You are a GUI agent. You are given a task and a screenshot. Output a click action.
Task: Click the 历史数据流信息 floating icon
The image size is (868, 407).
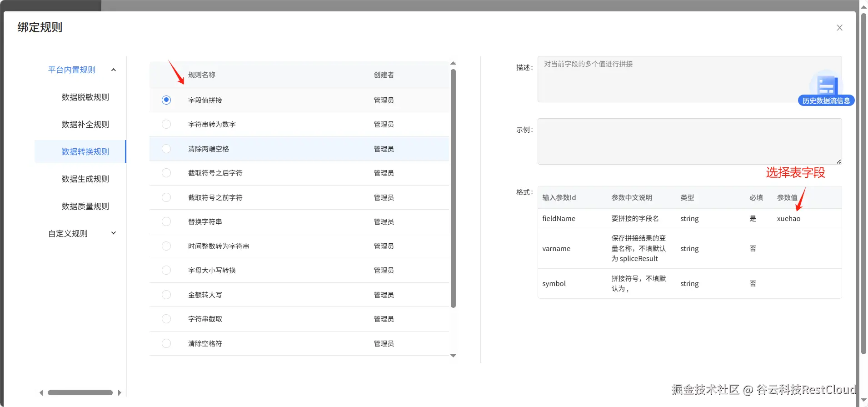pos(826,89)
